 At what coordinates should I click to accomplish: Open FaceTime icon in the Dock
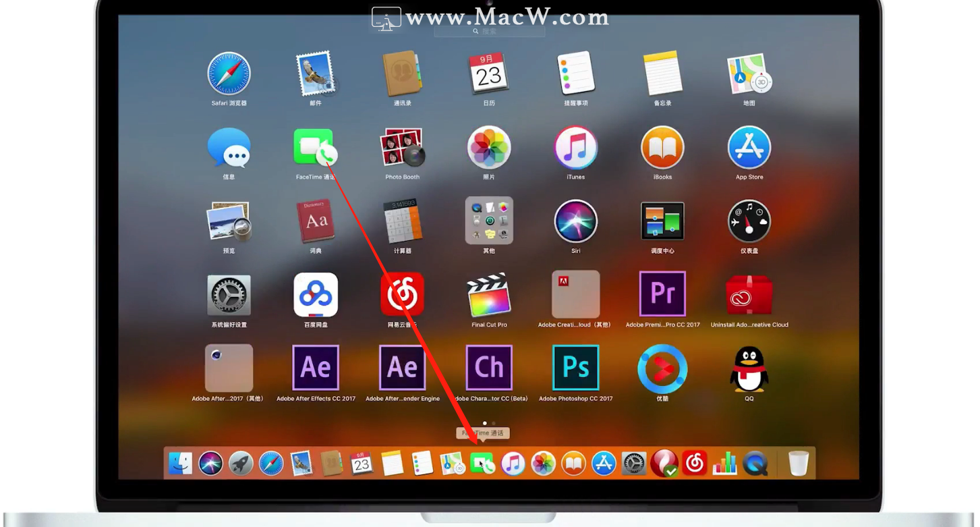tap(482, 464)
